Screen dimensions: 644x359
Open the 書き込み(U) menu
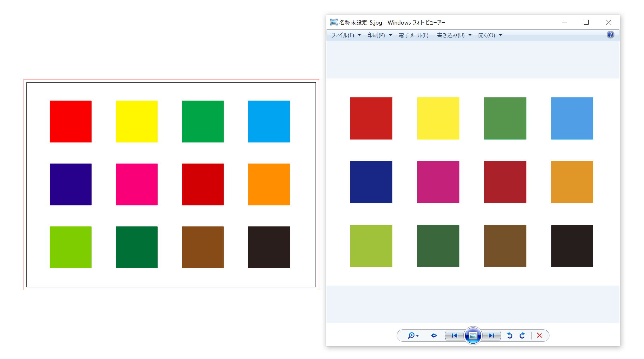[451, 35]
